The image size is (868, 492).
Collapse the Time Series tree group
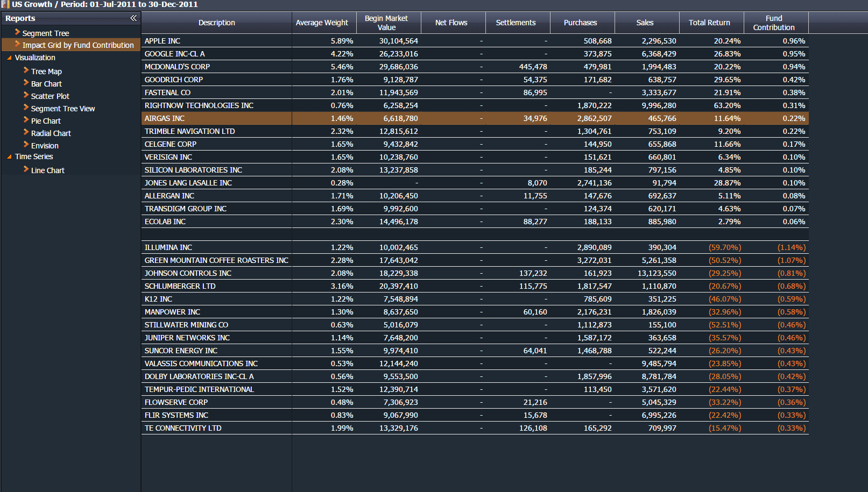click(x=9, y=157)
